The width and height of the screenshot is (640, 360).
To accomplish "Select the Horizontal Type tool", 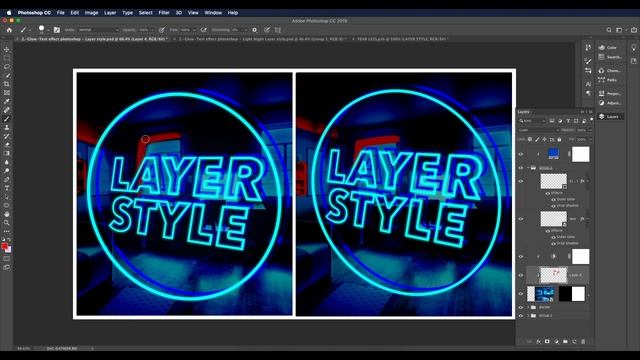I will pyautogui.click(x=7, y=188).
